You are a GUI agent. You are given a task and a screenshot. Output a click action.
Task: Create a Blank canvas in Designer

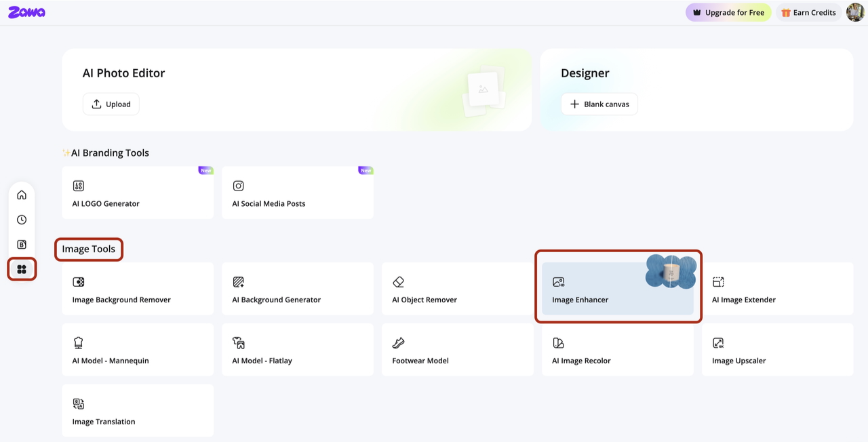[599, 104]
